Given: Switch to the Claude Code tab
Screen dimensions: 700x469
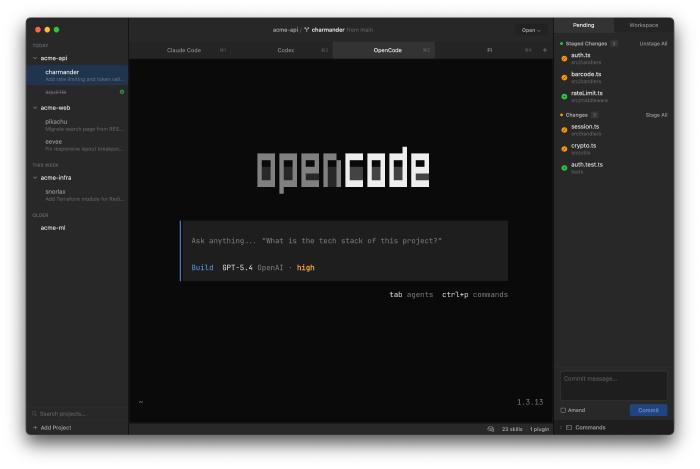Looking at the screenshot, I should point(184,49).
